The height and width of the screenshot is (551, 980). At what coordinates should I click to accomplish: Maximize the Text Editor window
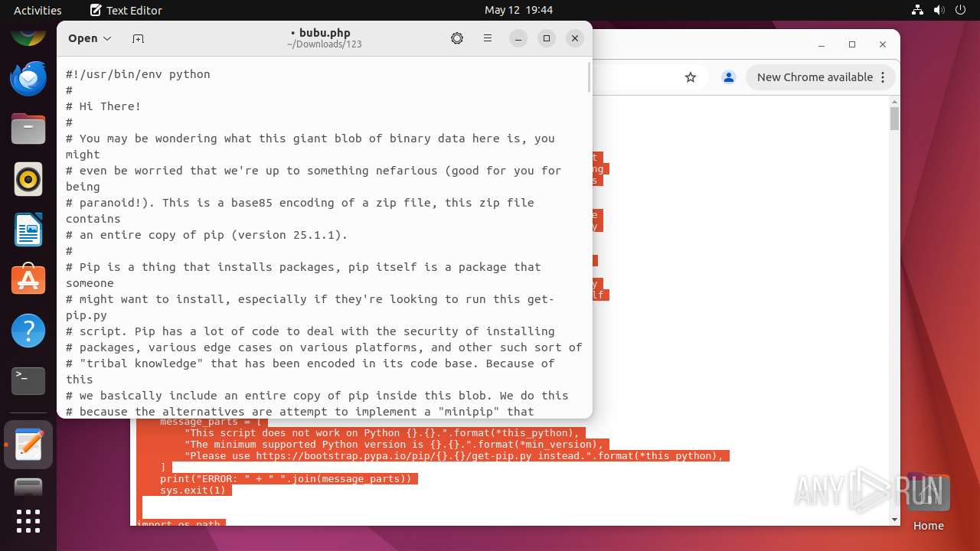coord(547,38)
